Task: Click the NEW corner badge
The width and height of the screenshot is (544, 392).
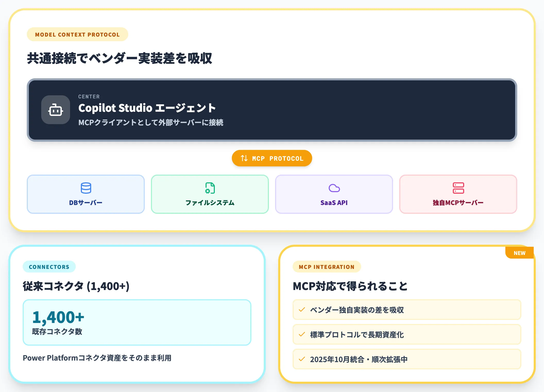Action: click(x=520, y=253)
